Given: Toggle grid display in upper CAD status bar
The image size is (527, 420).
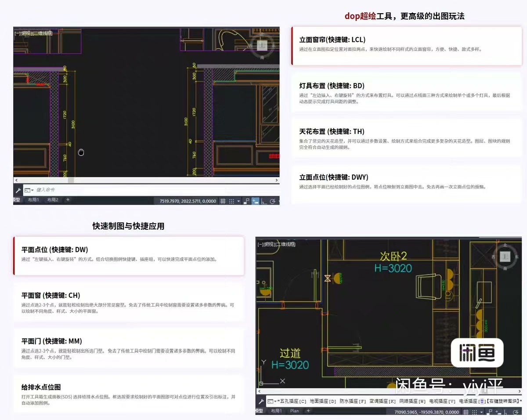Looking at the screenshot, I should click(x=223, y=201).
